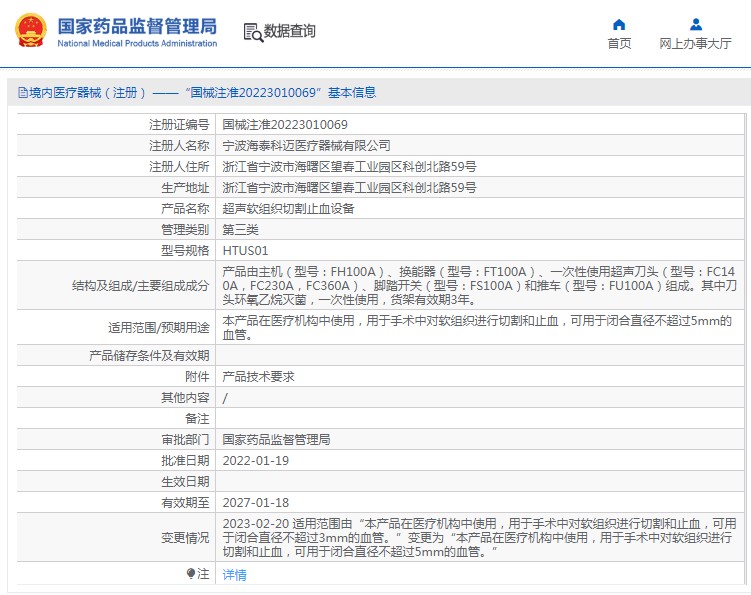The height and width of the screenshot is (595, 751).
Task: Click the 附件 row label
Action: (x=197, y=377)
